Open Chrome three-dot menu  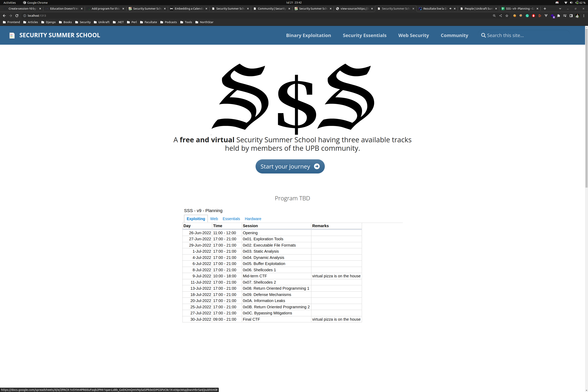tap(584, 16)
